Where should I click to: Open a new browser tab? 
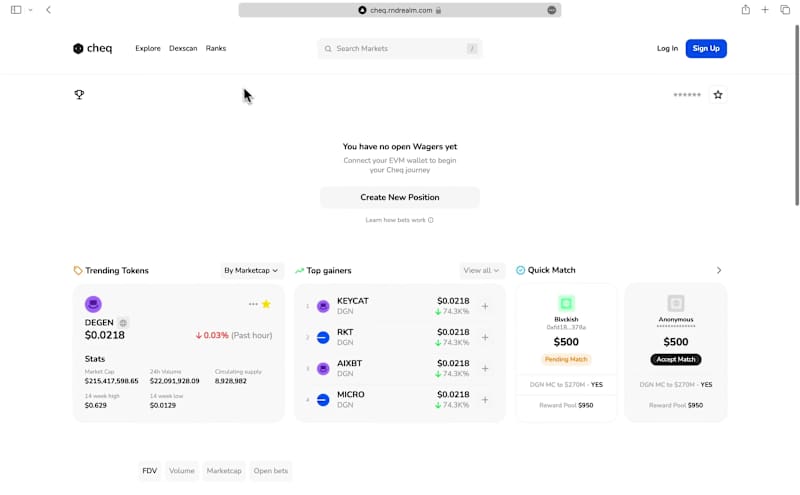[x=765, y=10]
